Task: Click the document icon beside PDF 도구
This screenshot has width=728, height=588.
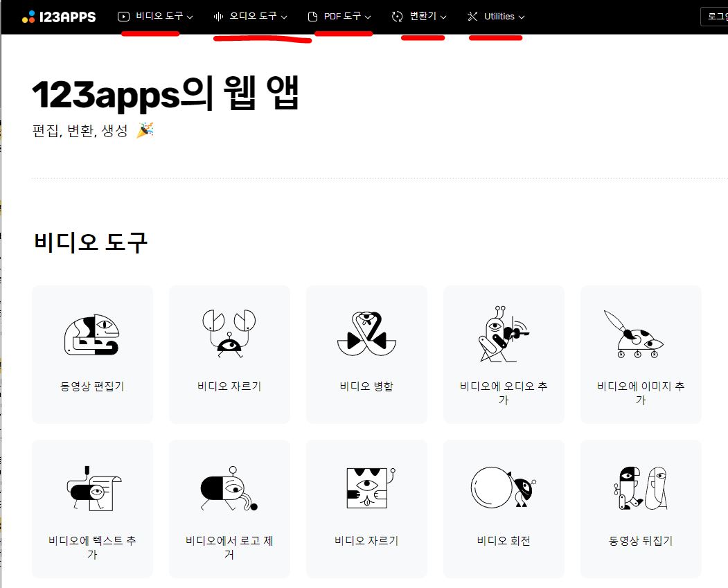Action: click(312, 17)
